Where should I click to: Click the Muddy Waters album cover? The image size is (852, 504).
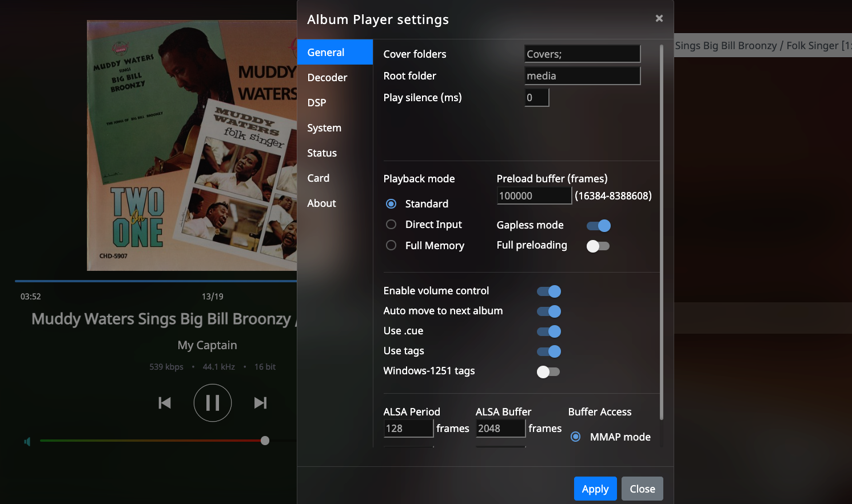click(x=192, y=145)
